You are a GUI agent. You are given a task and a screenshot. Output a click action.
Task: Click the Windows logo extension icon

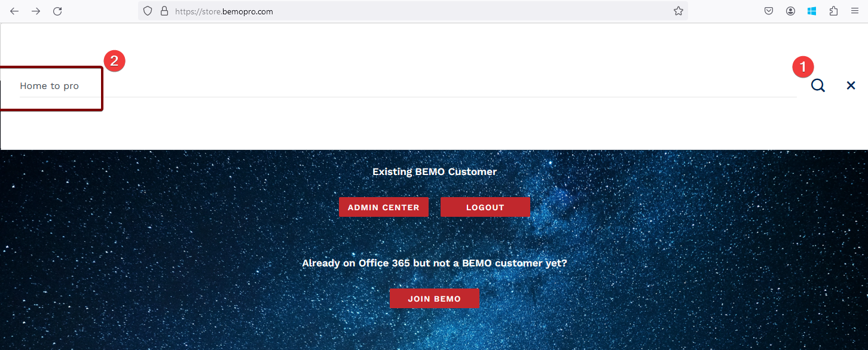pos(812,11)
